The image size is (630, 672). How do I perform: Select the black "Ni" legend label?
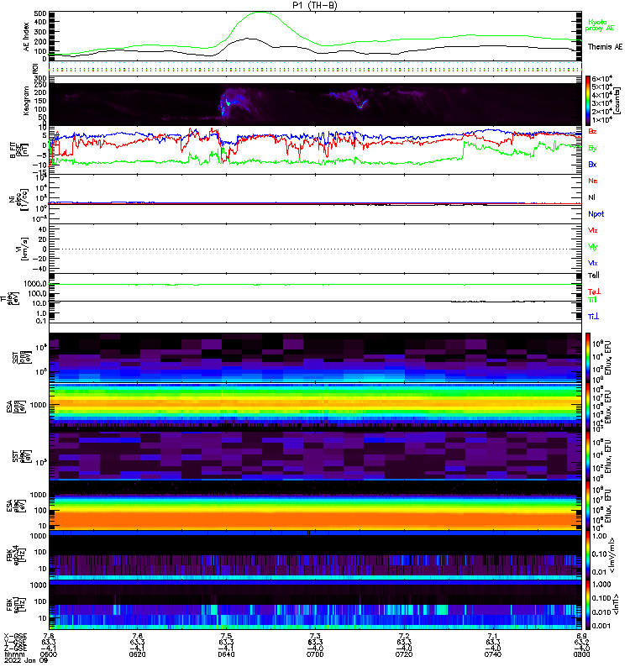591,197
